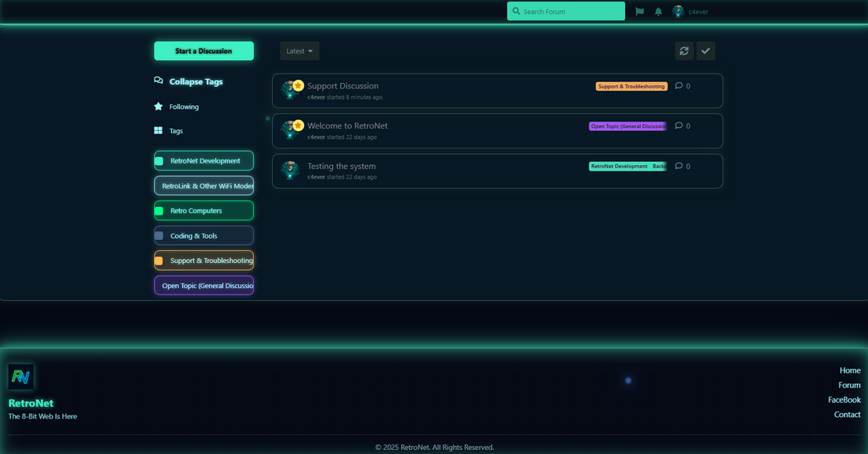Click the 2025 RetroNet copyright text

[x=435, y=448]
